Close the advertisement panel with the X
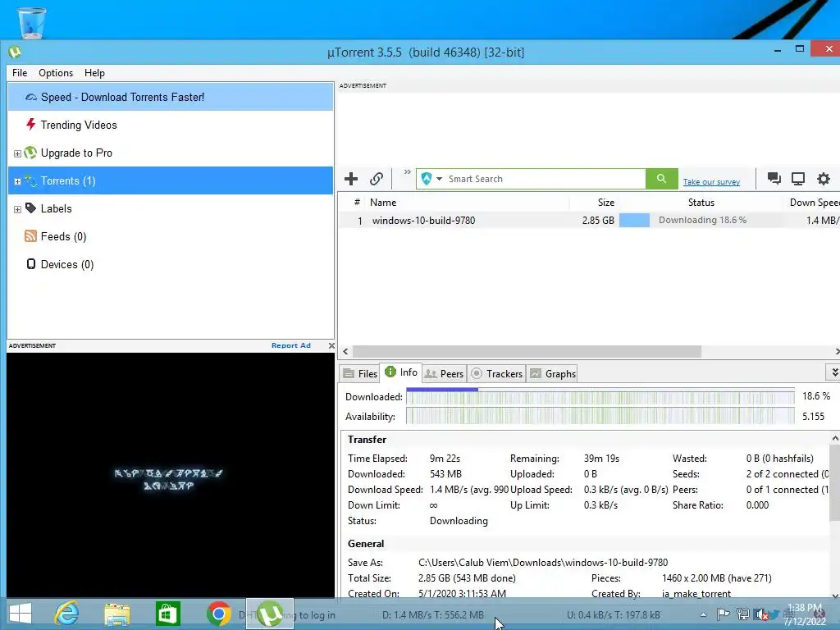The height and width of the screenshot is (630, 840). coord(331,345)
